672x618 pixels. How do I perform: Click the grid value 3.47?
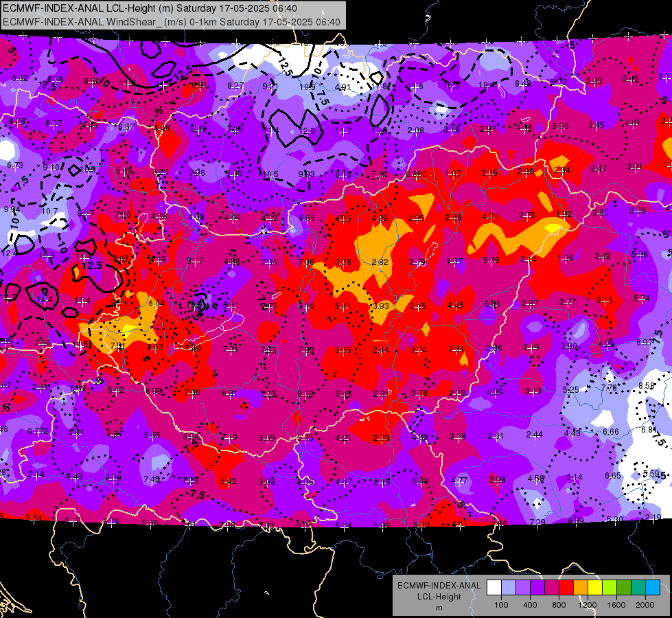[599, 168]
